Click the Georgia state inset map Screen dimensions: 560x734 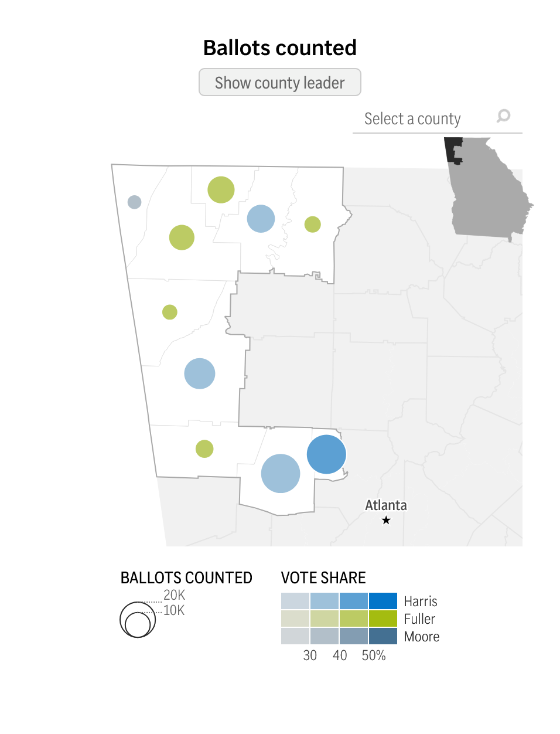489,189
